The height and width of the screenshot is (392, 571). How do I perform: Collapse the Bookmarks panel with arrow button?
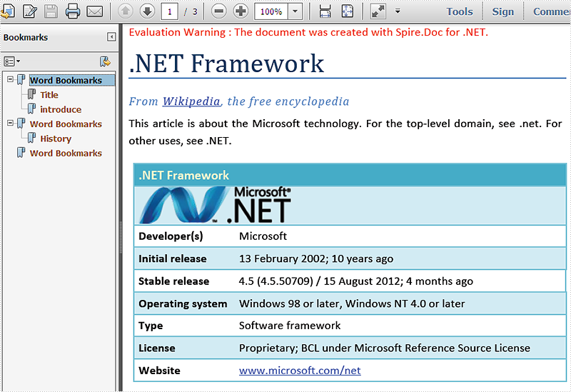(x=111, y=37)
